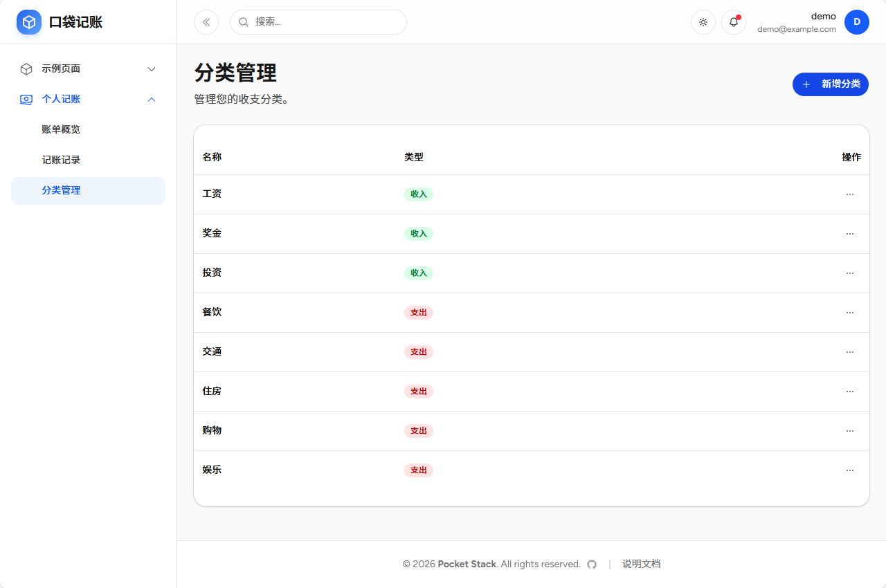Collapse the sidebar with the double-chevron icon

coord(206,21)
